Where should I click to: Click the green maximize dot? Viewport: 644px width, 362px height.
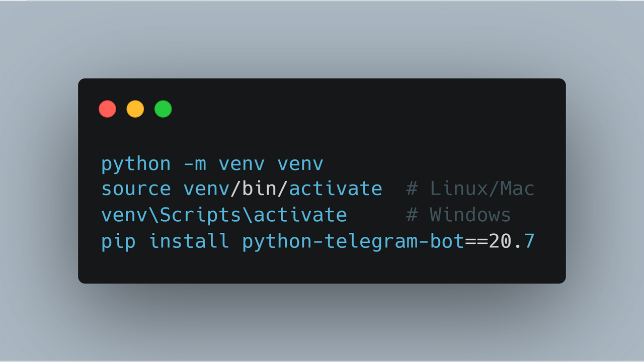point(163,109)
